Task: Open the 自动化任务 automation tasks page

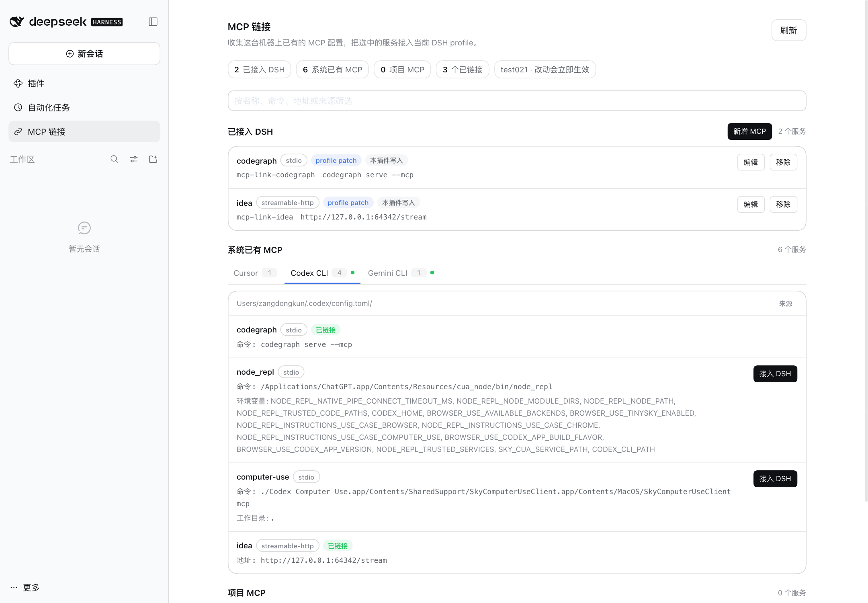Action: click(84, 107)
